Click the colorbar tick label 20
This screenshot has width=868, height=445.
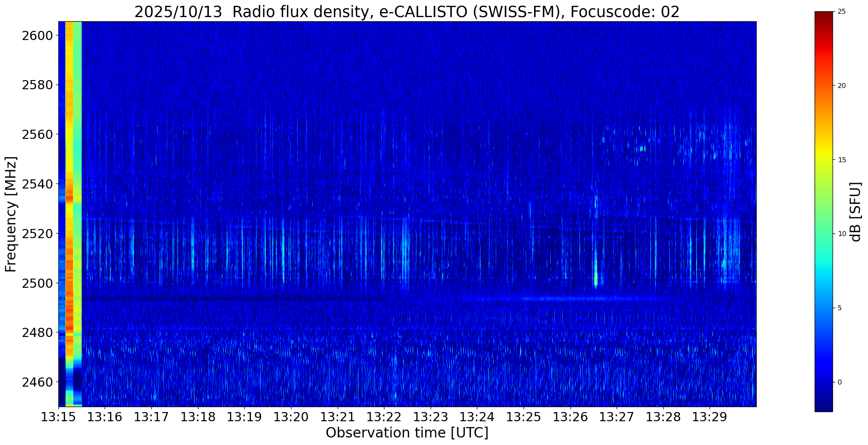tap(842, 85)
